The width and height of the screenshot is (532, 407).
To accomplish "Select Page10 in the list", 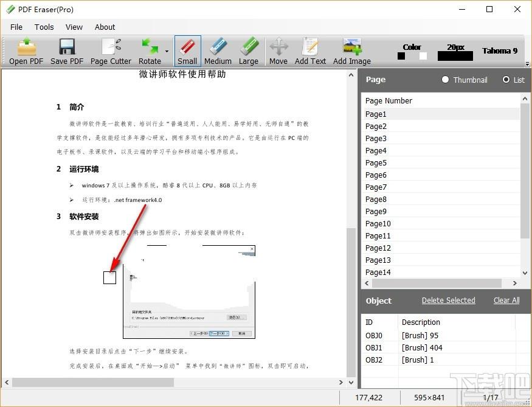I will 441,224.
